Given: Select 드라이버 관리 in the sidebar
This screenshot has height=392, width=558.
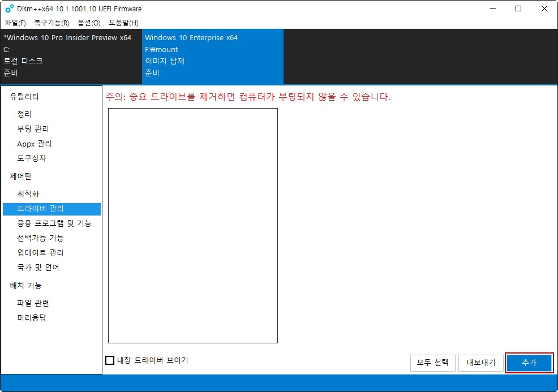Looking at the screenshot, I should tap(51, 209).
